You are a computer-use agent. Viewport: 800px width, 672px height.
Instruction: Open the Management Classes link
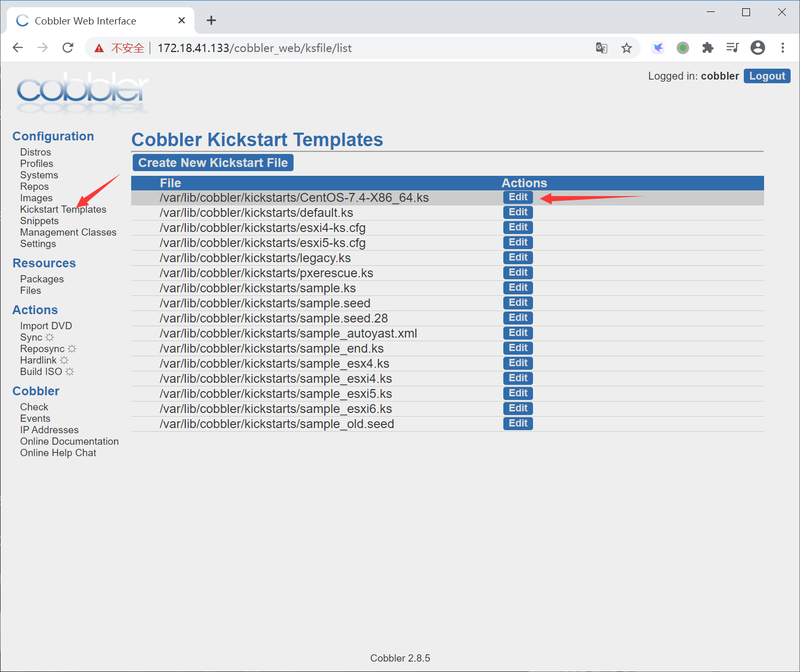68,232
